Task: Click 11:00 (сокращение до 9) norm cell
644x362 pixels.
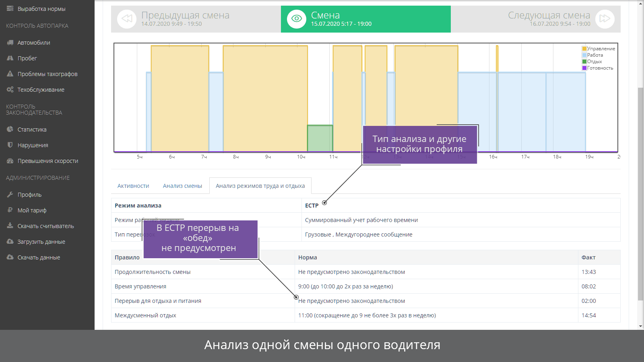Action: (436, 315)
